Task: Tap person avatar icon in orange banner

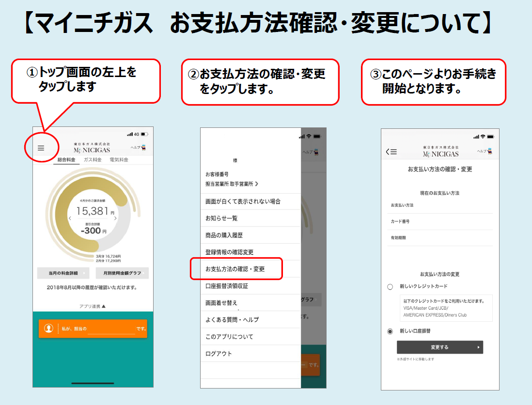Action: click(x=49, y=328)
